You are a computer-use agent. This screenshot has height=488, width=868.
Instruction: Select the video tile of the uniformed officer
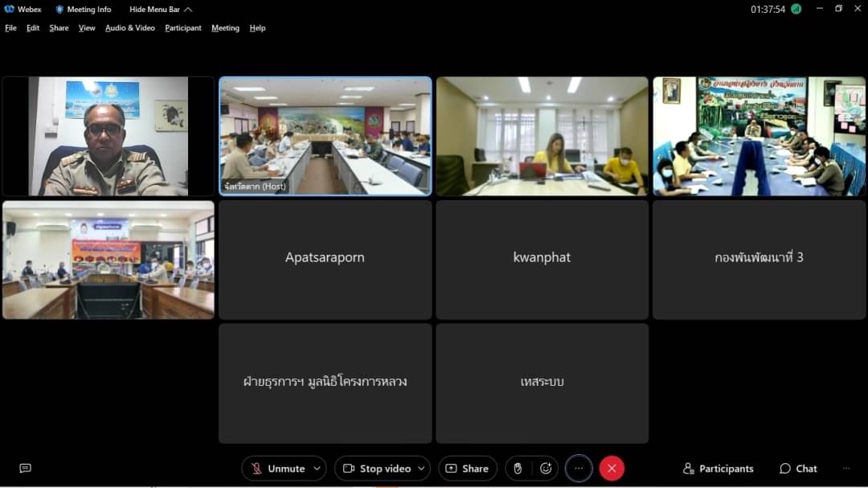(108, 136)
